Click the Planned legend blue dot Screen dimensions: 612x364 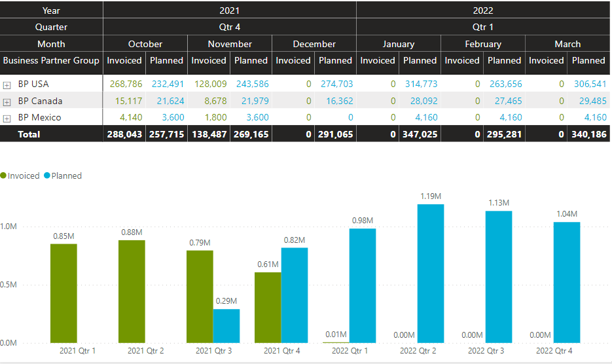pos(47,175)
